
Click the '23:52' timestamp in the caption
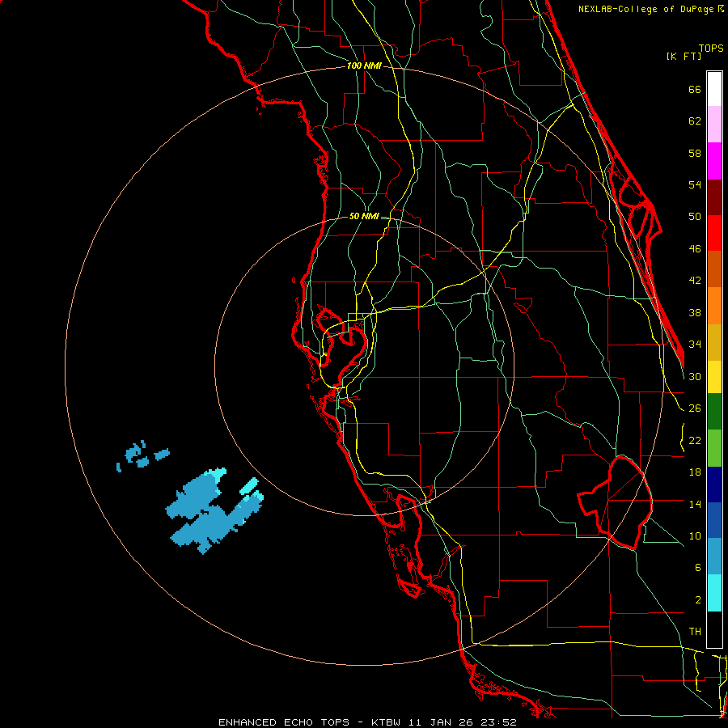[x=499, y=722]
